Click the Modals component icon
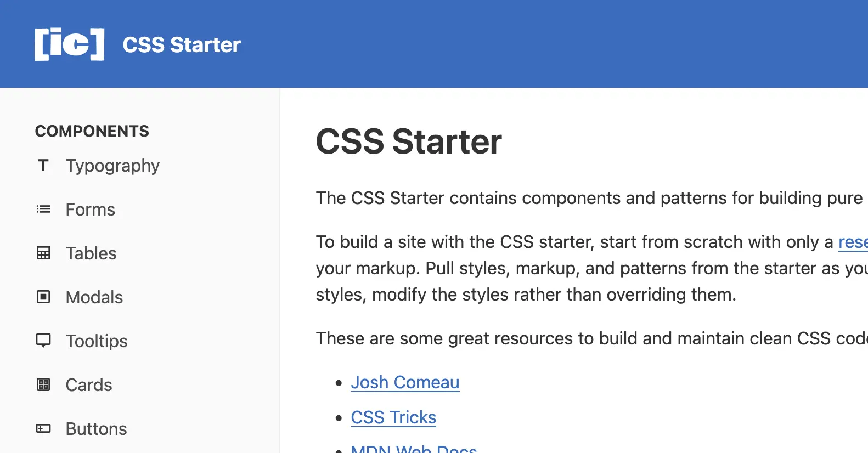 point(43,297)
